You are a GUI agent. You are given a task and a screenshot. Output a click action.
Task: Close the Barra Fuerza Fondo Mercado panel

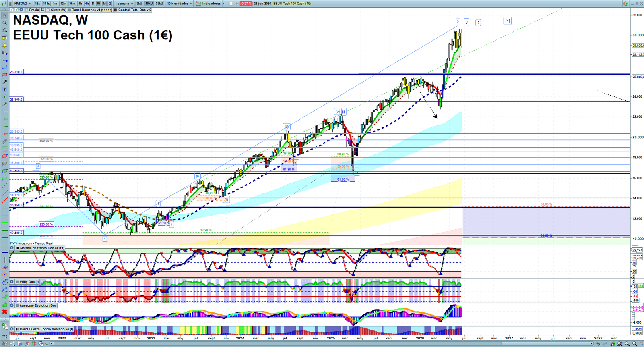pyautogui.click(x=12, y=329)
